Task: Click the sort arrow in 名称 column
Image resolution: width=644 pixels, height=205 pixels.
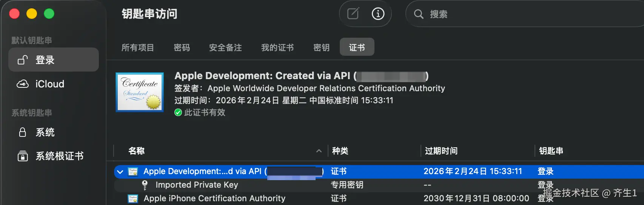Action: point(319,151)
